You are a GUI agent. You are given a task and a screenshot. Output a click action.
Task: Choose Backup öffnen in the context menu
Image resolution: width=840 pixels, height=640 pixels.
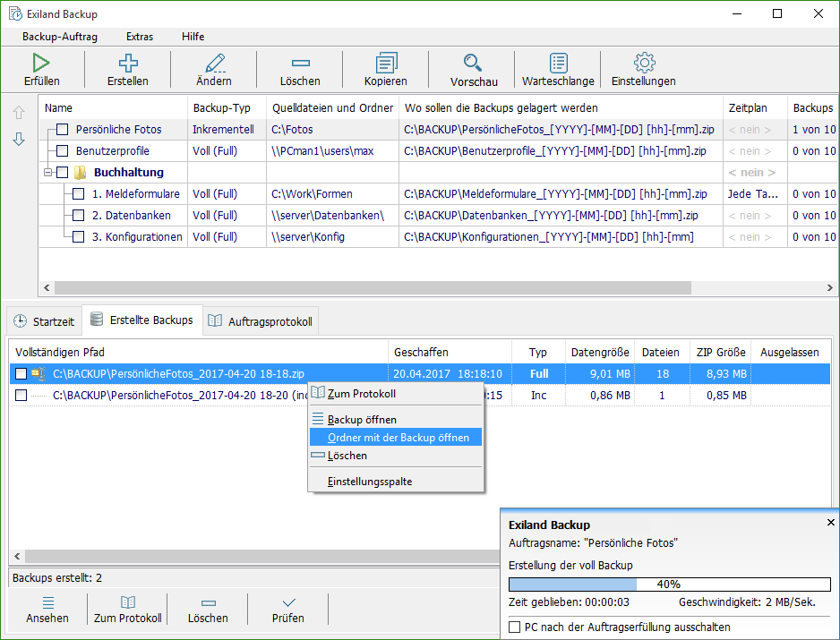point(396,419)
